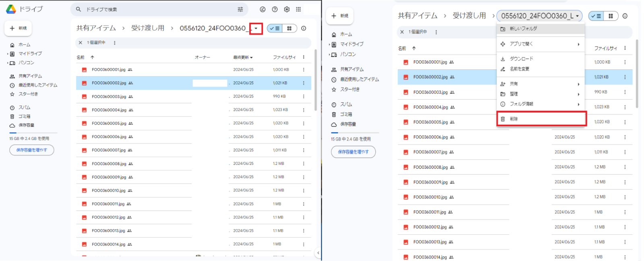
Task: Open row menu for FOO03600005.jpg in left screenshot
Action: [x=304, y=123]
